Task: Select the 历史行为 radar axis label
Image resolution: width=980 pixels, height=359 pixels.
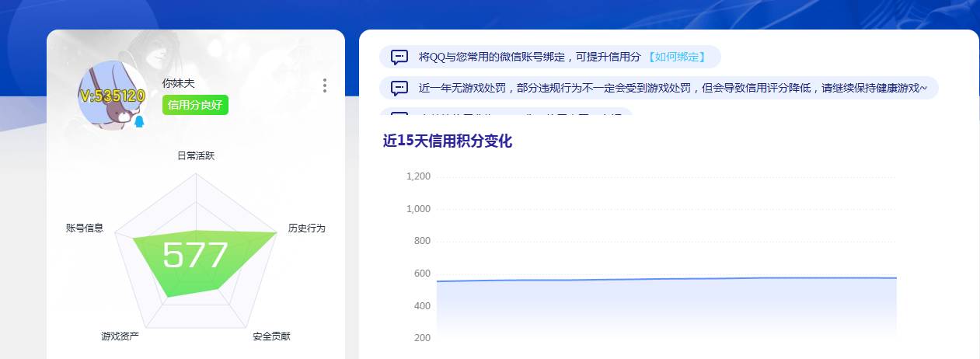Action: [306, 228]
